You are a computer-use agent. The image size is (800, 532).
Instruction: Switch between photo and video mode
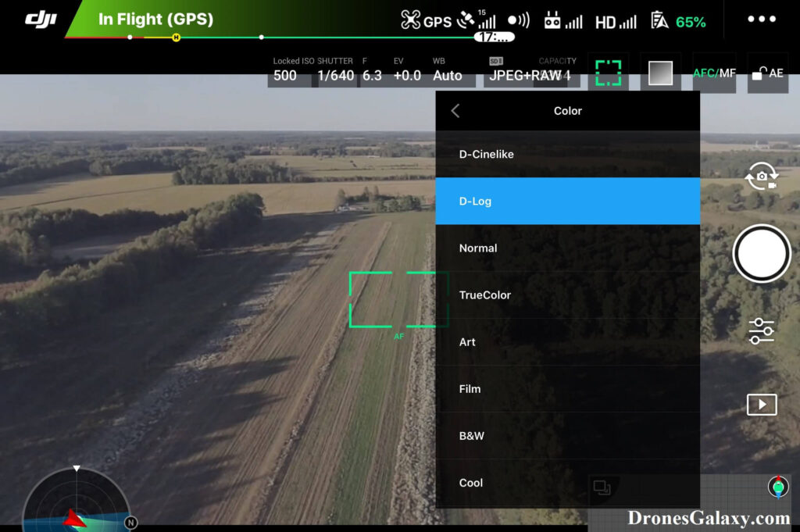(761, 177)
